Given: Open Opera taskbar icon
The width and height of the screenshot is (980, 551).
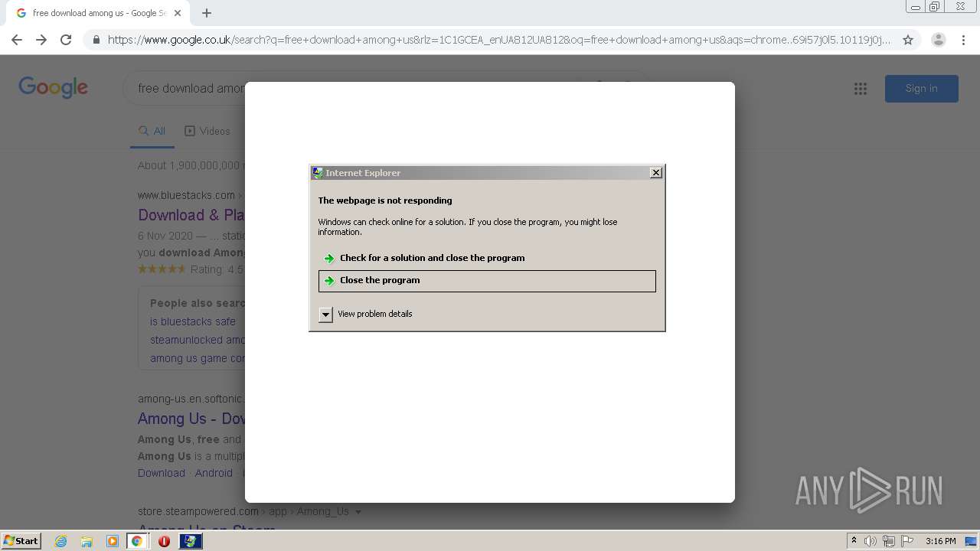Looking at the screenshot, I should pyautogui.click(x=164, y=541).
